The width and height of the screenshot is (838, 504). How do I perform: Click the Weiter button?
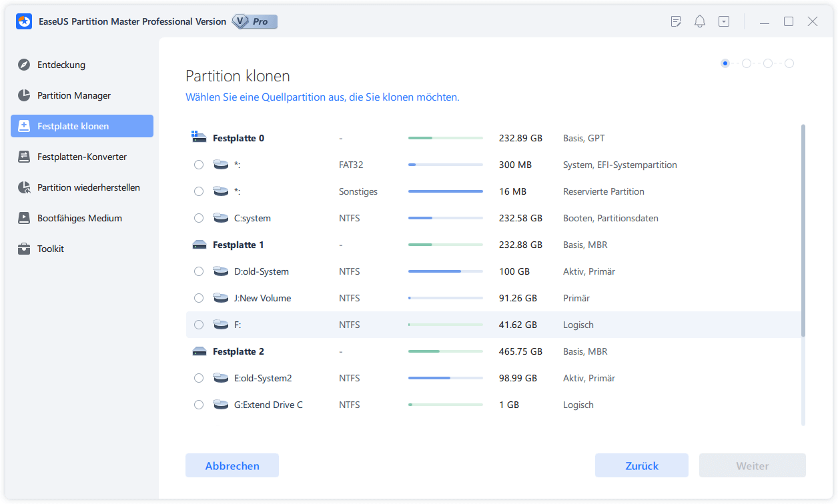(753, 466)
